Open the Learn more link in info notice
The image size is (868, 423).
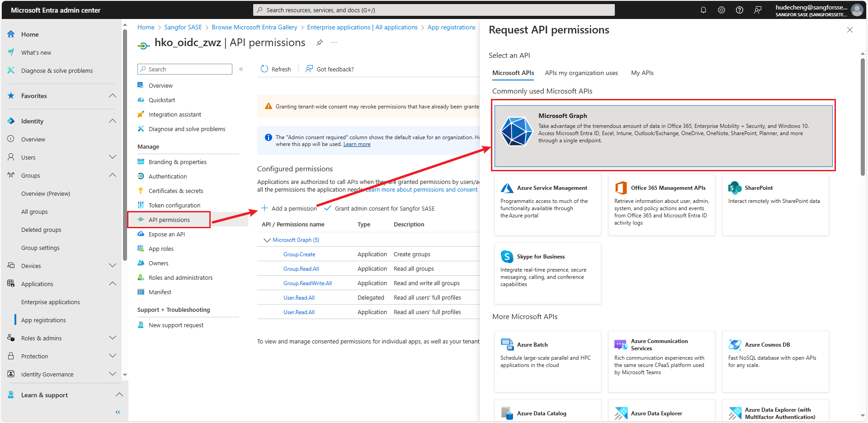point(357,144)
